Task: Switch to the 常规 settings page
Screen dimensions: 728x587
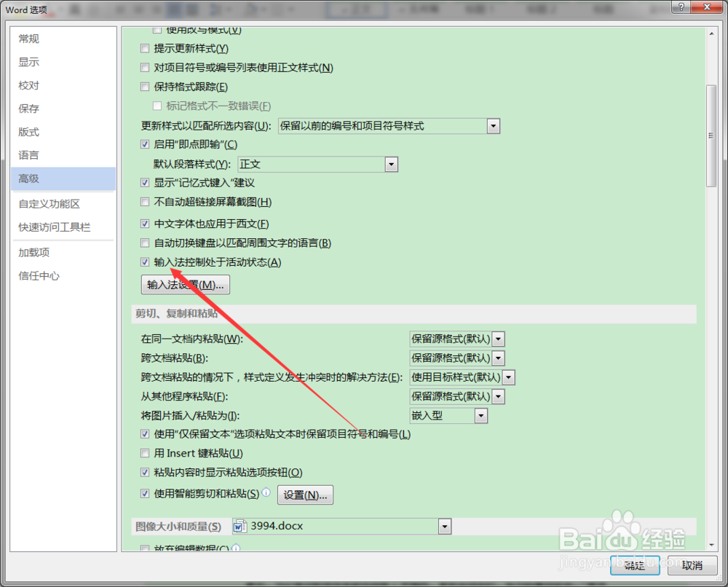Action: click(28, 39)
